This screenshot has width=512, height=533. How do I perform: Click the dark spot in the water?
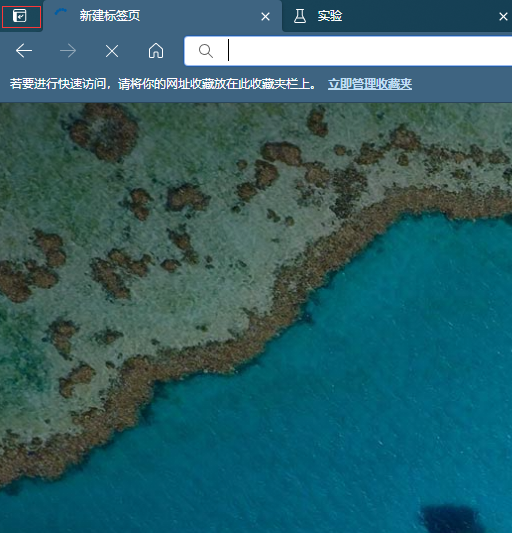click(x=449, y=518)
